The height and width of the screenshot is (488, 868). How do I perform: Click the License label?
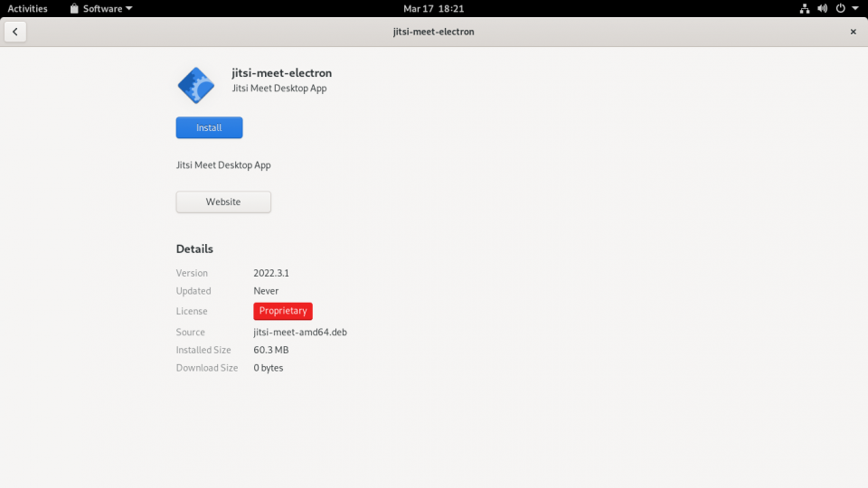(x=192, y=311)
